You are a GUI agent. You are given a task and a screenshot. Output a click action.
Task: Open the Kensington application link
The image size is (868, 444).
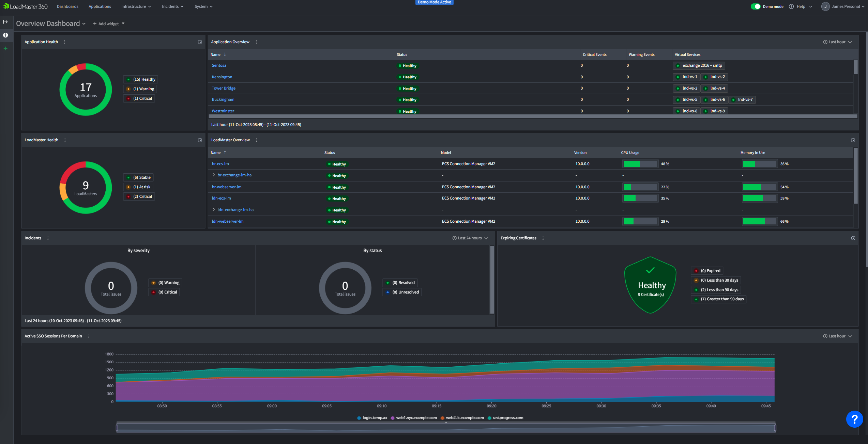tap(222, 77)
